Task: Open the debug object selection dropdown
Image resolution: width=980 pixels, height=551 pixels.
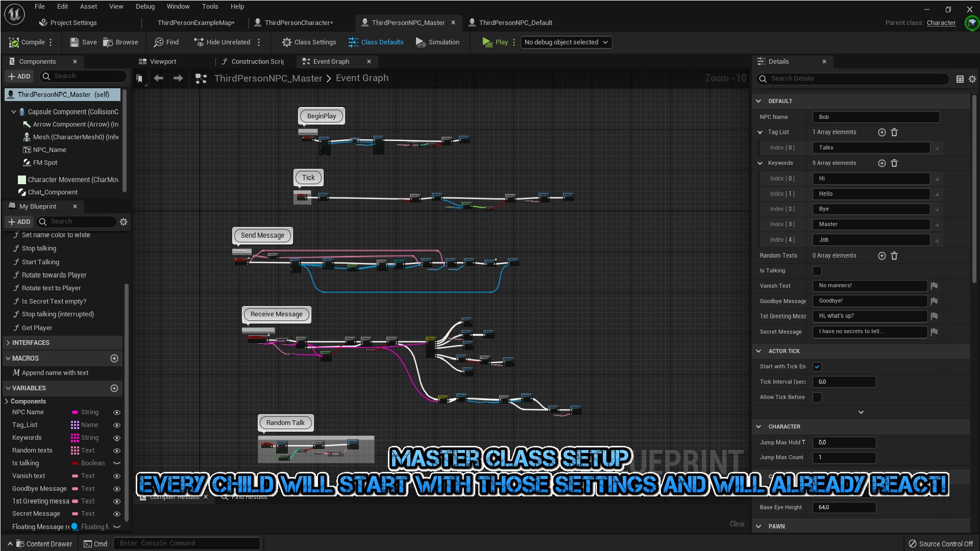Action: [566, 42]
